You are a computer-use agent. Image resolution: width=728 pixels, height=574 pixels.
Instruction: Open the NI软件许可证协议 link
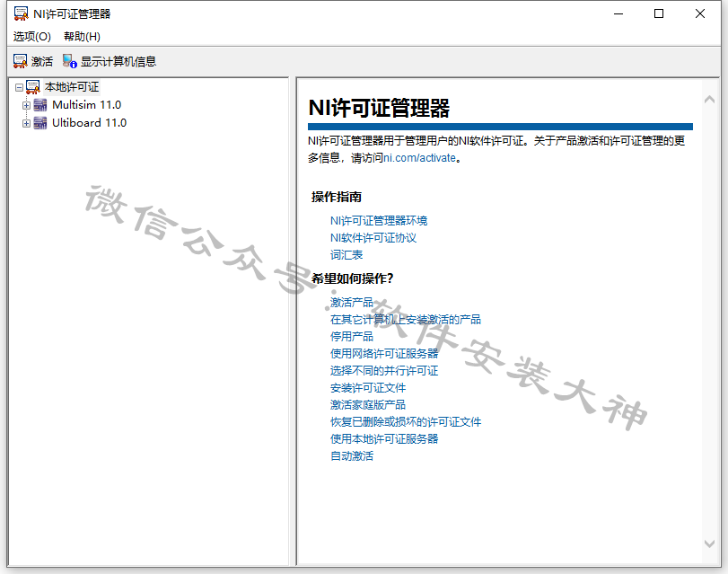coord(373,238)
